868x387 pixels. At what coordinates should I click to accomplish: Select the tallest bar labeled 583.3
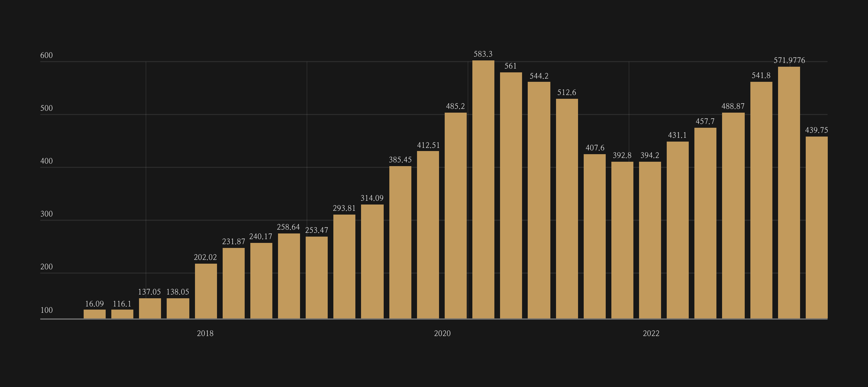click(x=483, y=189)
